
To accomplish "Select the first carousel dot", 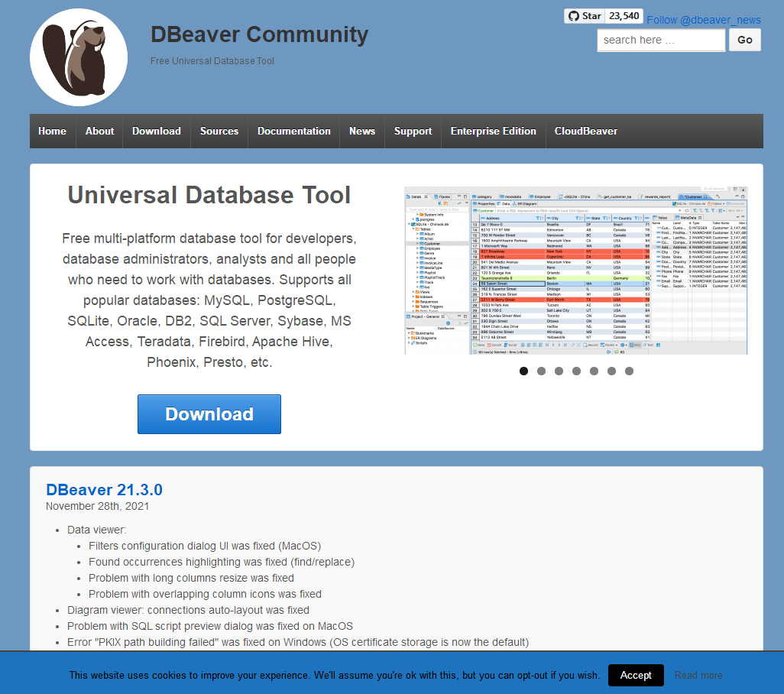I will click(523, 371).
